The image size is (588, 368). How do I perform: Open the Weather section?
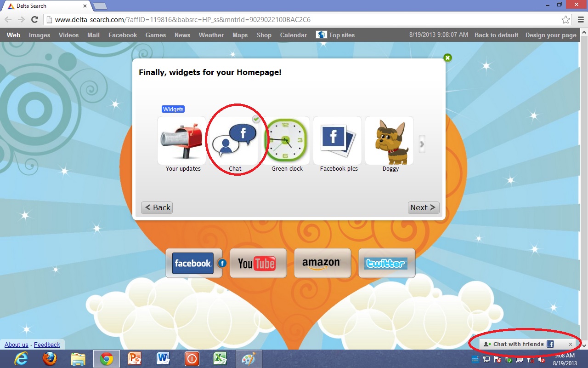tap(211, 35)
